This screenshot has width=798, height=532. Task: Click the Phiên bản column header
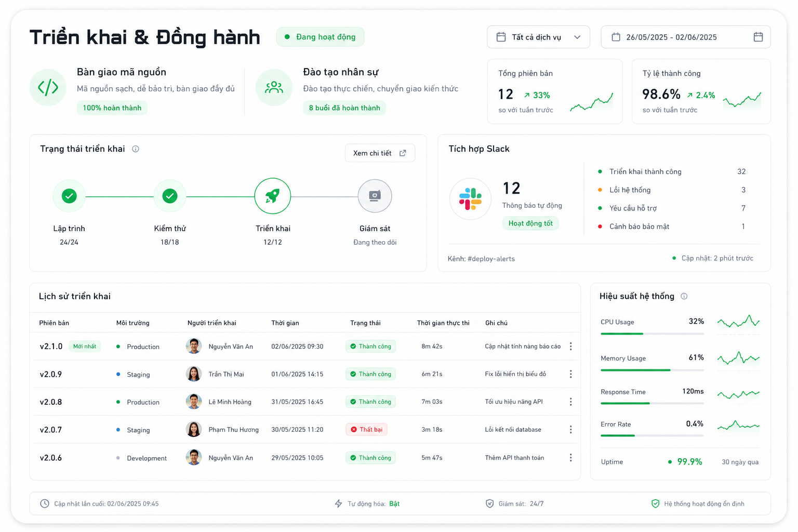[x=54, y=323]
